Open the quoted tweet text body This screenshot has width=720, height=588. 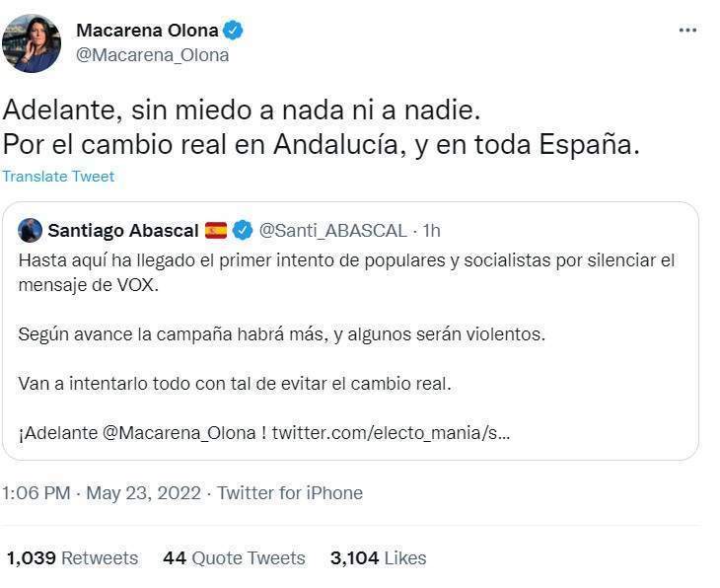pos(345,333)
